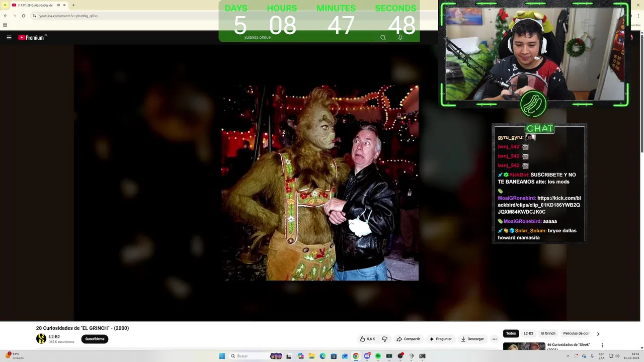Open Spotify from taskbar

(378, 356)
